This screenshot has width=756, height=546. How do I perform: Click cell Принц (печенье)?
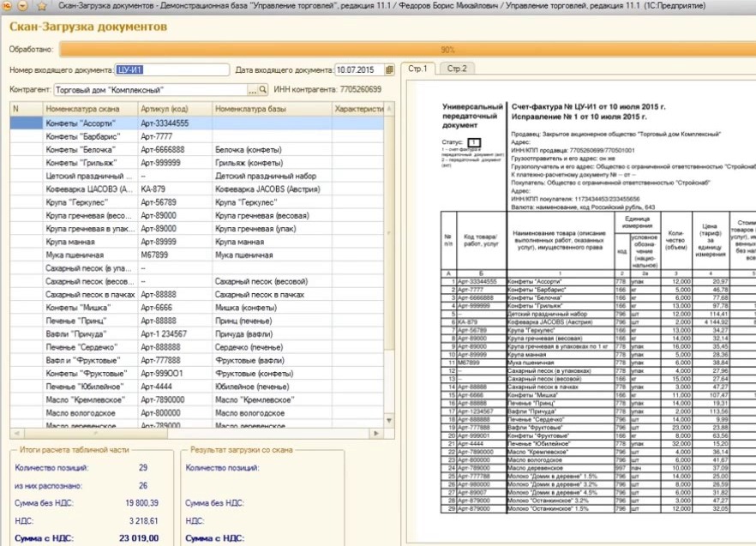tap(272, 321)
